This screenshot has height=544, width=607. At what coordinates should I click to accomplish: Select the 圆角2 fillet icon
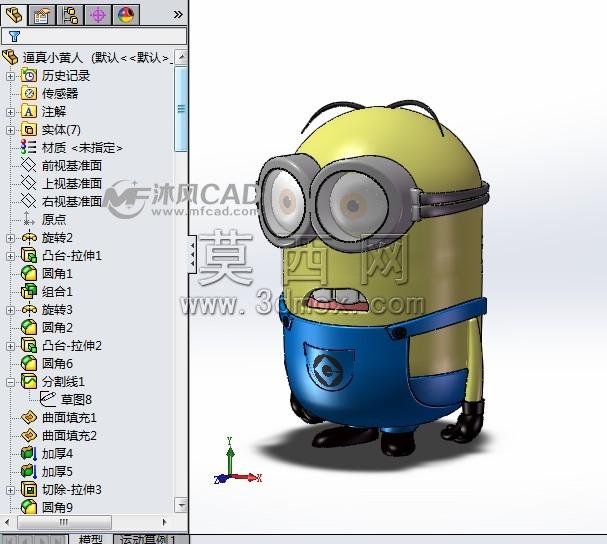29,327
